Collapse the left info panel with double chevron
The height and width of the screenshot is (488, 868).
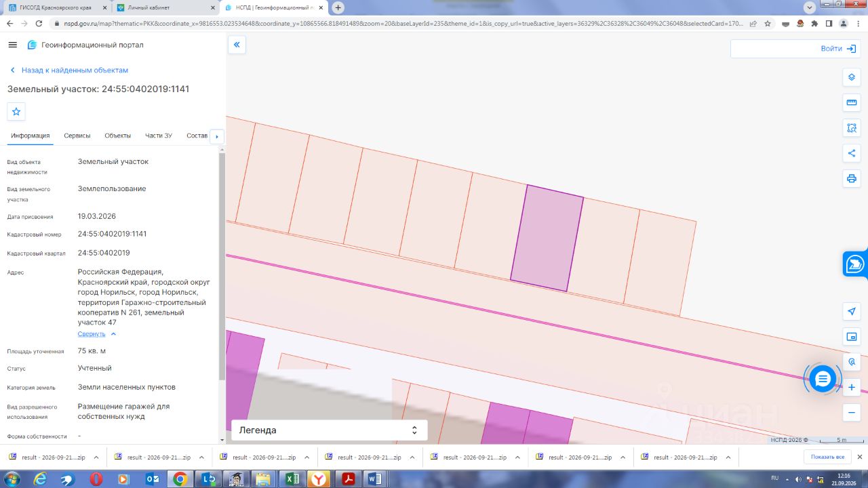point(237,45)
